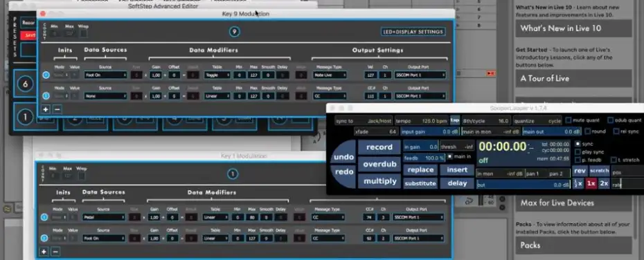Open What's New in Live 10 lesson

[574, 28]
